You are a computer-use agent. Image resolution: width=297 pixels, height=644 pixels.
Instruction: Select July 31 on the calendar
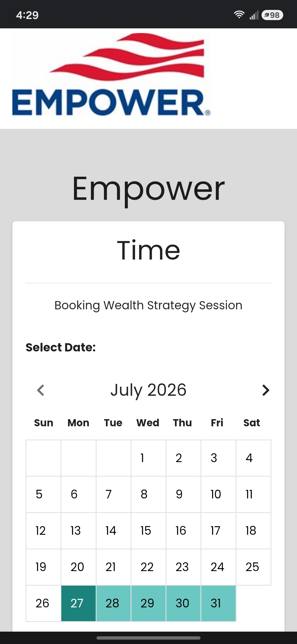point(218,604)
